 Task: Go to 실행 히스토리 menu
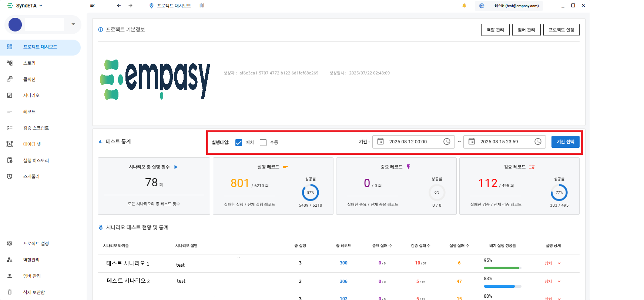click(36, 160)
